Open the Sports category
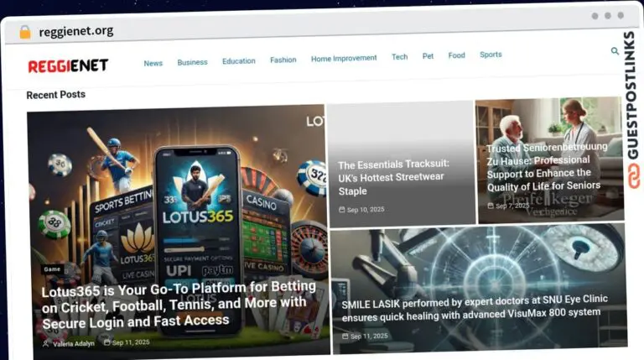Viewport: 644px width, 360px height. coord(491,55)
